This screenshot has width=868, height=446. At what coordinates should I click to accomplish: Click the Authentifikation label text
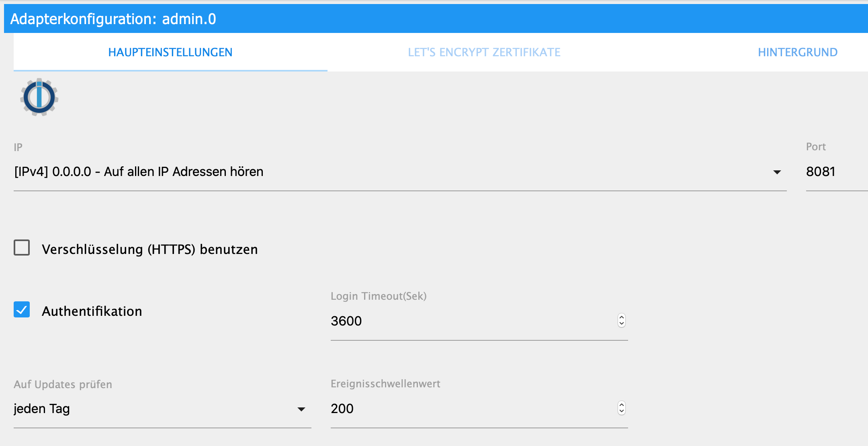[x=92, y=311]
